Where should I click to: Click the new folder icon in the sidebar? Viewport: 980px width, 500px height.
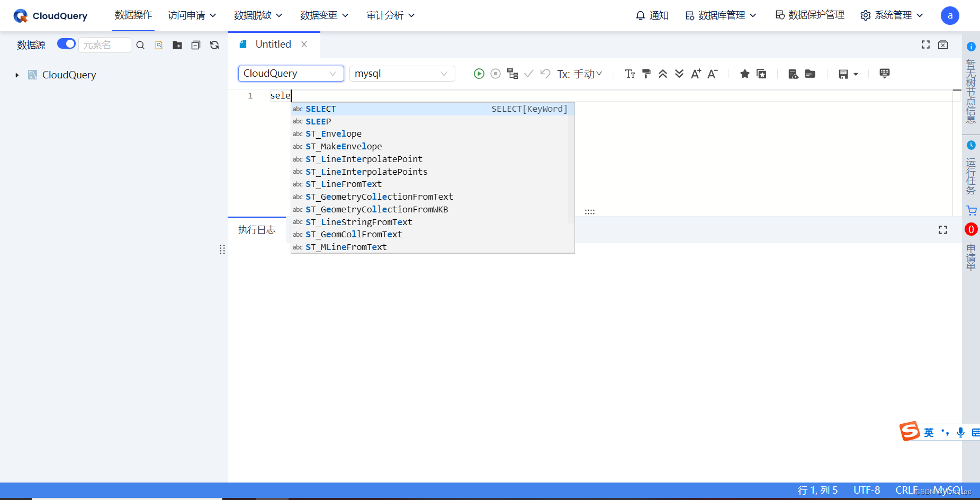[177, 45]
